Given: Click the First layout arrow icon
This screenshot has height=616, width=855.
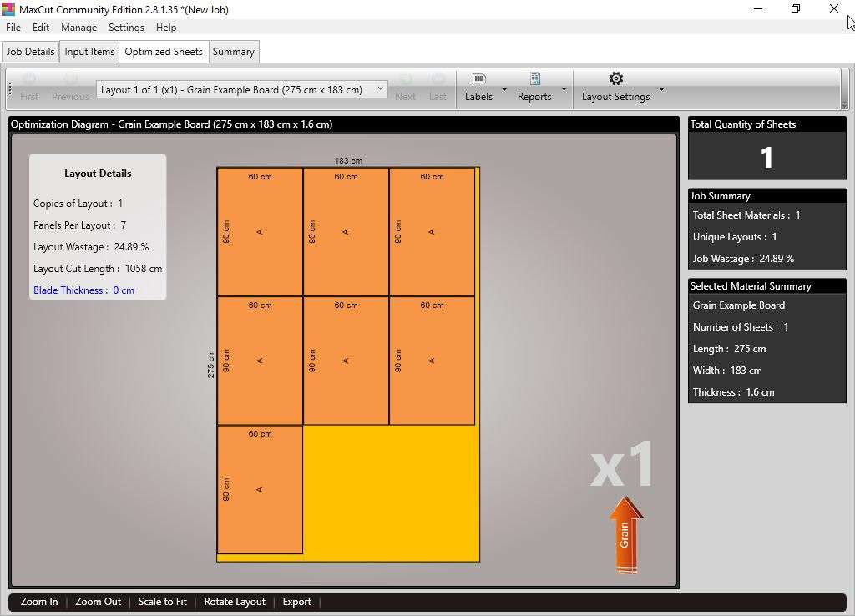Looking at the screenshot, I should (29, 79).
